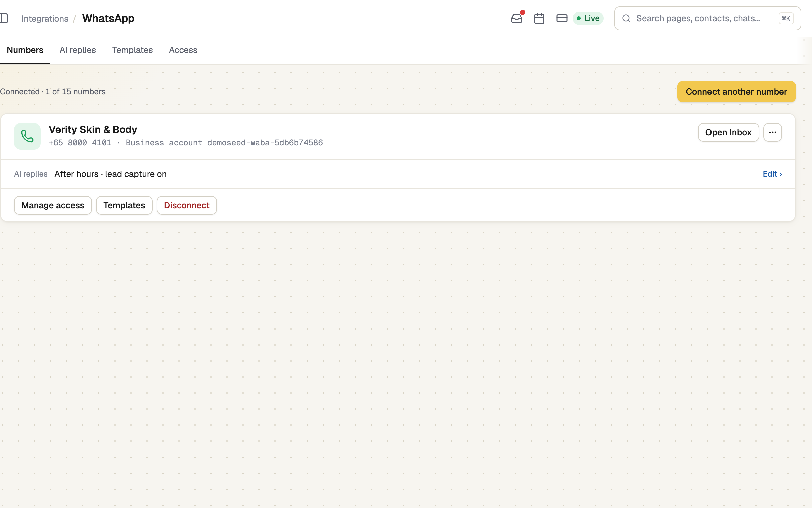812x508 pixels.
Task: Toggle the sidebar panel icon
Action: click(x=4, y=18)
